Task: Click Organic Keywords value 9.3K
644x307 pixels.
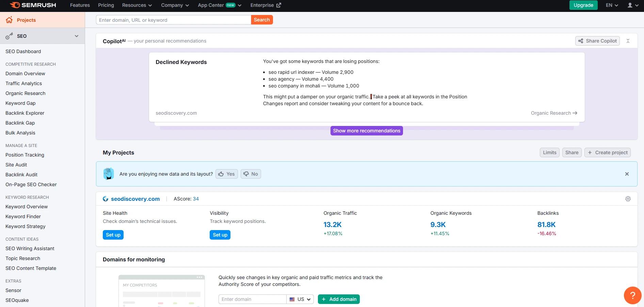Action: coord(438,225)
